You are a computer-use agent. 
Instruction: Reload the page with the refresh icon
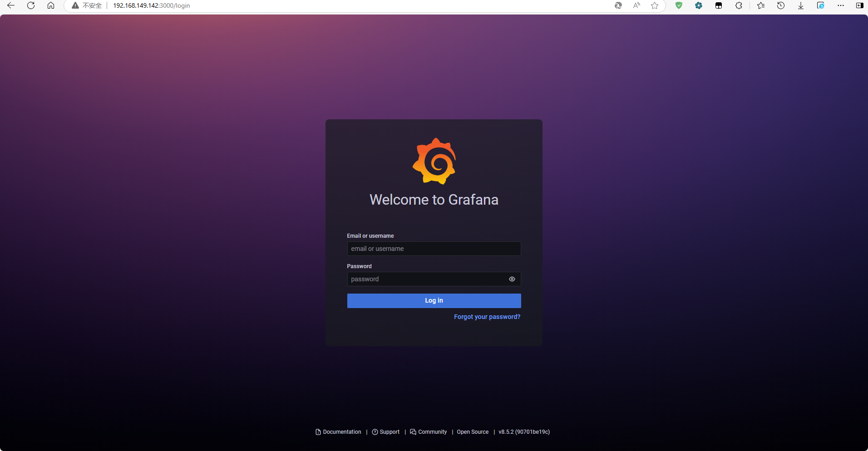click(x=31, y=5)
